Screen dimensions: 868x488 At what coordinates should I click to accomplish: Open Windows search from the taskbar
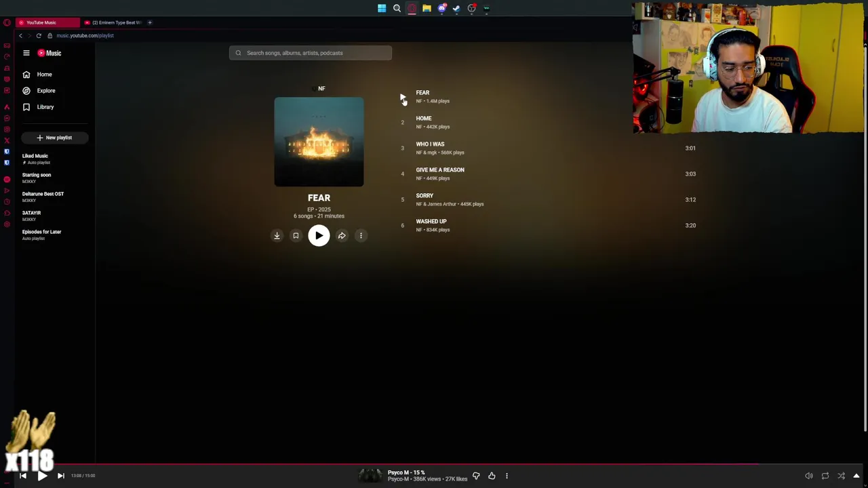[x=397, y=8]
